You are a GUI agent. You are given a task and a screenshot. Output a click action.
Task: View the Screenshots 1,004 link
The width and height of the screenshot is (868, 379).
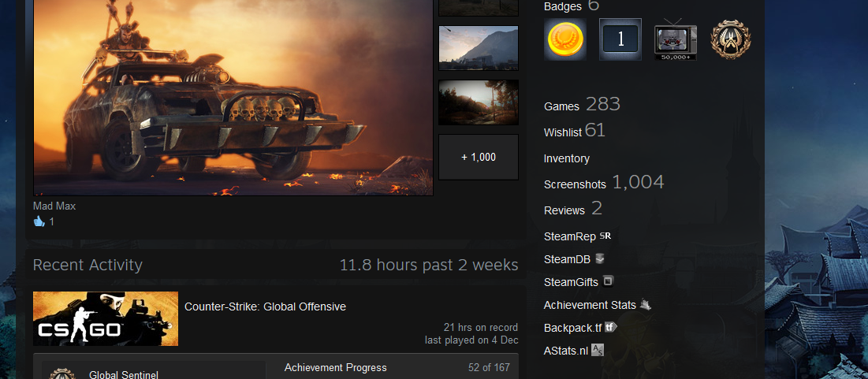pyautogui.click(x=604, y=183)
